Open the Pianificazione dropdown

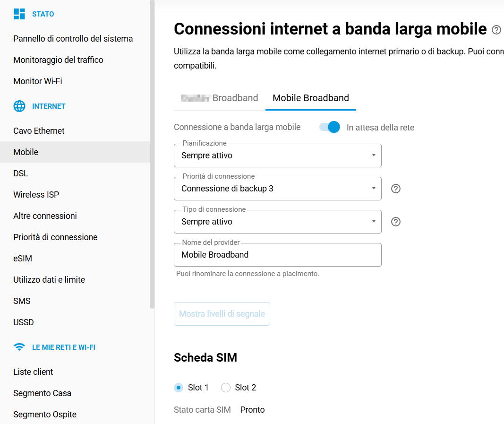[277, 156]
